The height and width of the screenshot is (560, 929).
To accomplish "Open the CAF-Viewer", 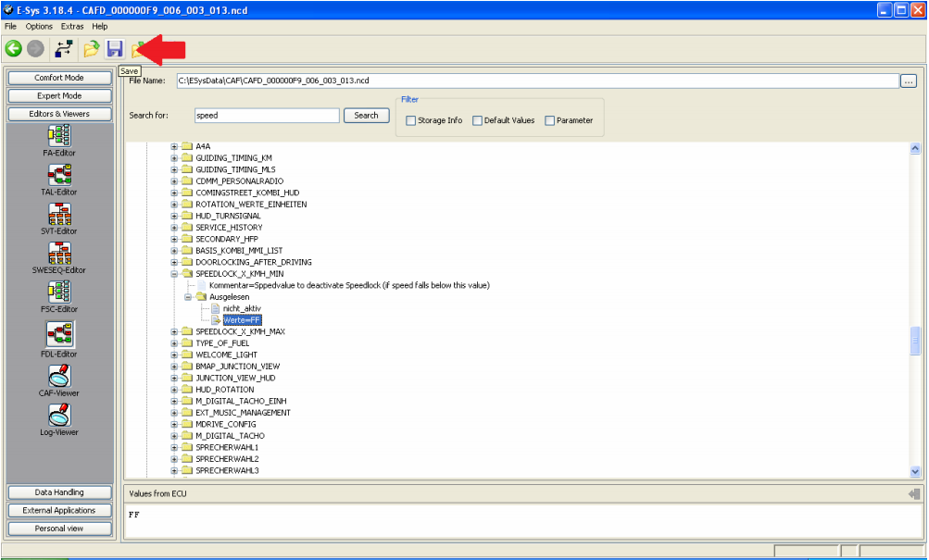I will click(x=59, y=376).
